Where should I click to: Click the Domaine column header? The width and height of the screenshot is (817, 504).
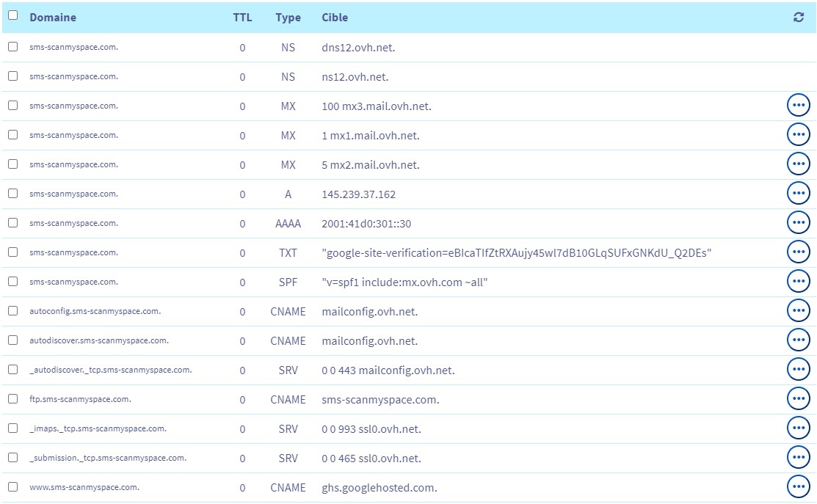(53, 18)
